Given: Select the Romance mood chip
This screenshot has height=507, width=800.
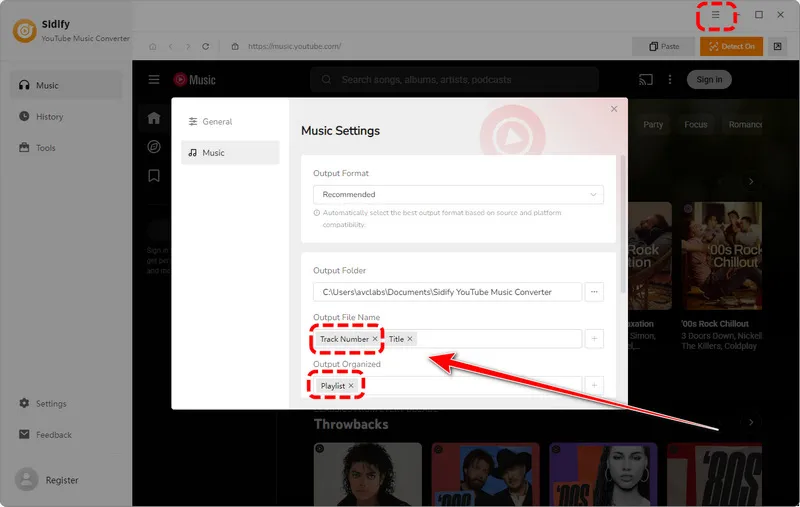Looking at the screenshot, I should pos(745,124).
